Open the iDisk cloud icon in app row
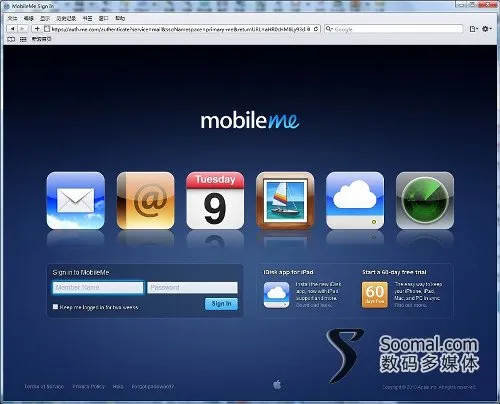This screenshot has height=404, width=500. click(x=355, y=201)
